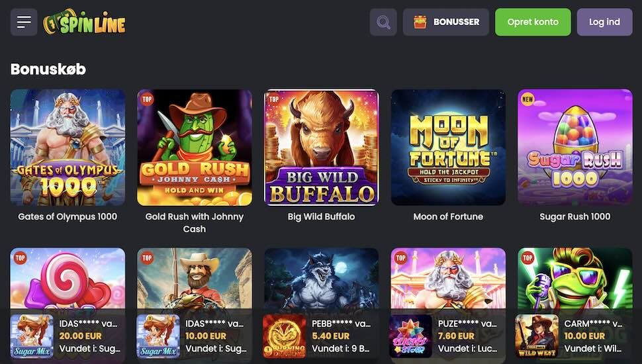This screenshot has width=642, height=364.
Task: Click the Big Wild Buffalo title text
Action: click(x=322, y=216)
